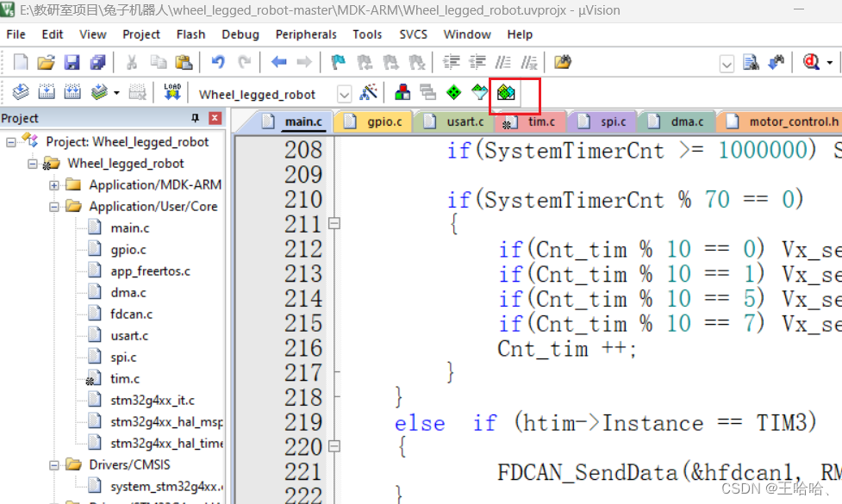
Task: Launch the Pack Installer icon
Action: click(505, 92)
